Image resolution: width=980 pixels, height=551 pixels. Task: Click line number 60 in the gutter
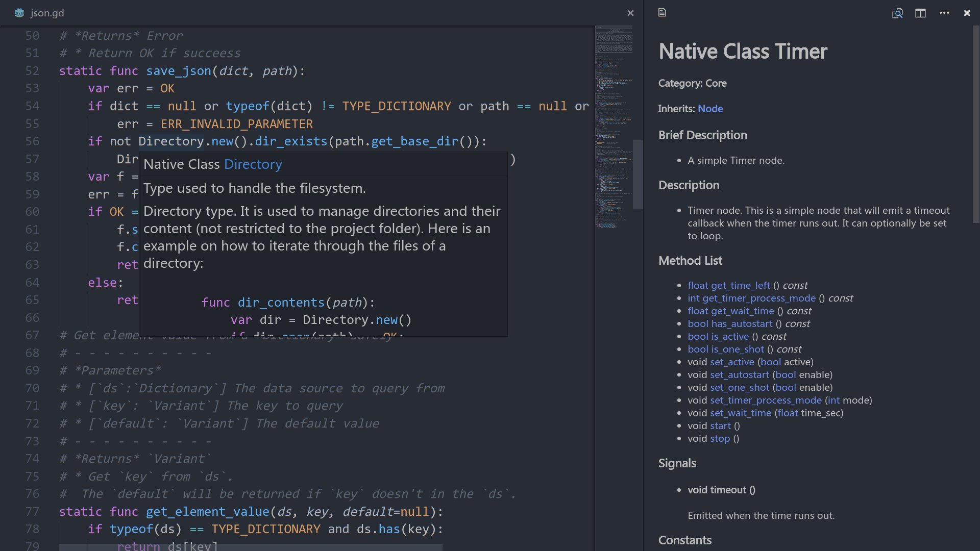click(x=32, y=211)
